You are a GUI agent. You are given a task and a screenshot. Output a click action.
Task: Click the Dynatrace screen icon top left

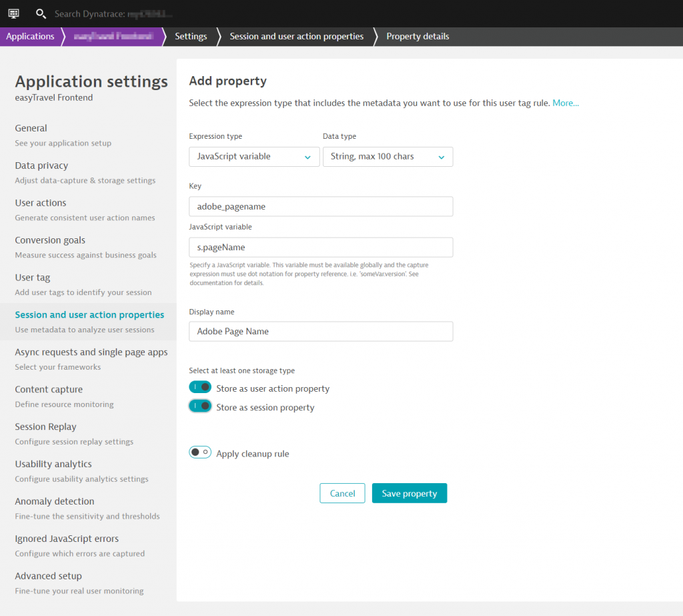pos(13,13)
